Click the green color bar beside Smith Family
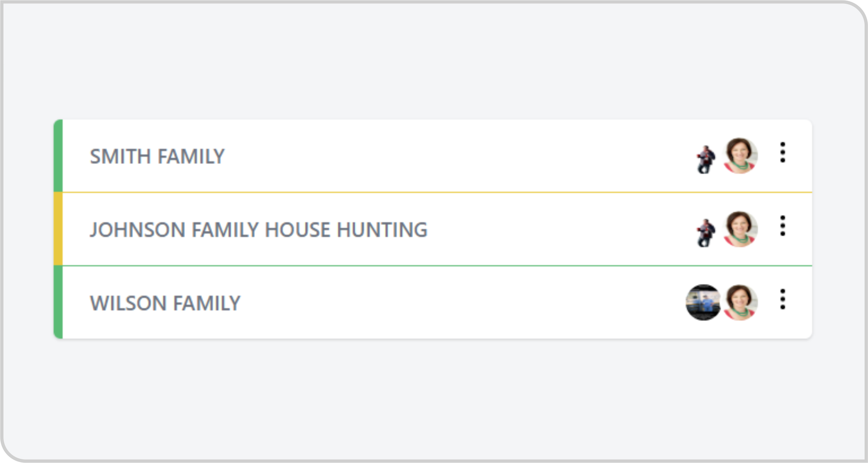The width and height of the screenshot is (868, 463). point(58,156)
